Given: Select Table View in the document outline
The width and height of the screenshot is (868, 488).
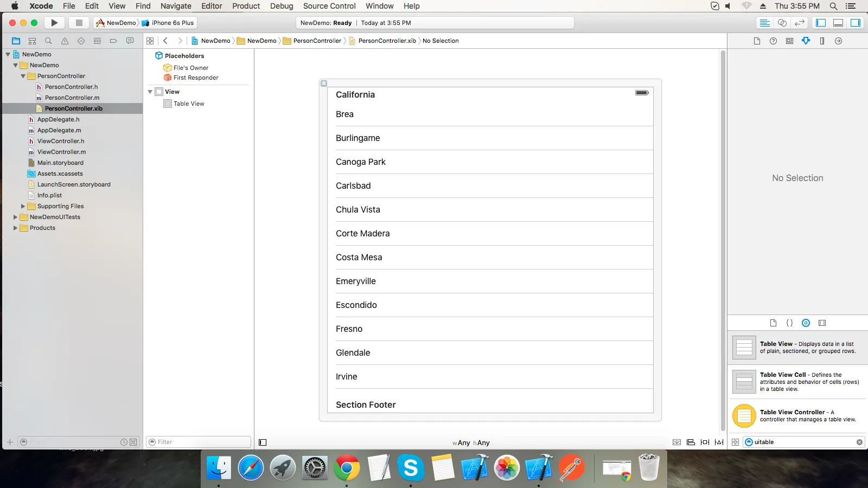Looking at the screenshot, I should (x=189, y=104).
